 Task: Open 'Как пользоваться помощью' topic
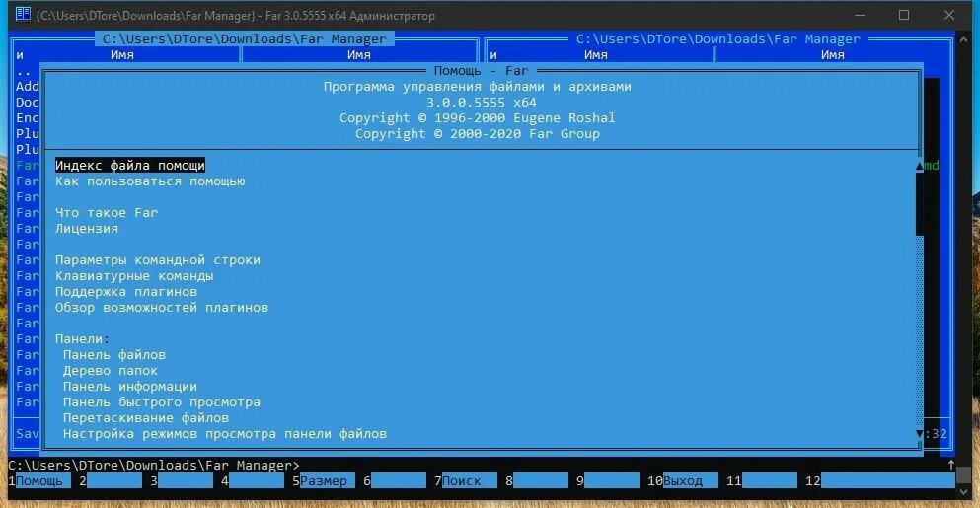(150, 181)
